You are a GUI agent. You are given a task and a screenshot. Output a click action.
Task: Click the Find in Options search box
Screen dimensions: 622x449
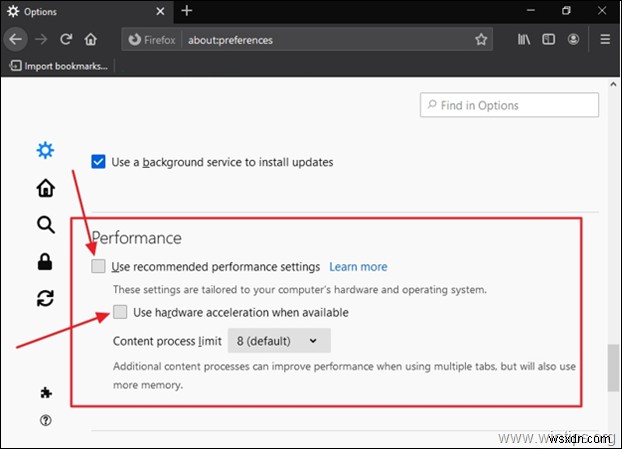click(x=509, y=105)
